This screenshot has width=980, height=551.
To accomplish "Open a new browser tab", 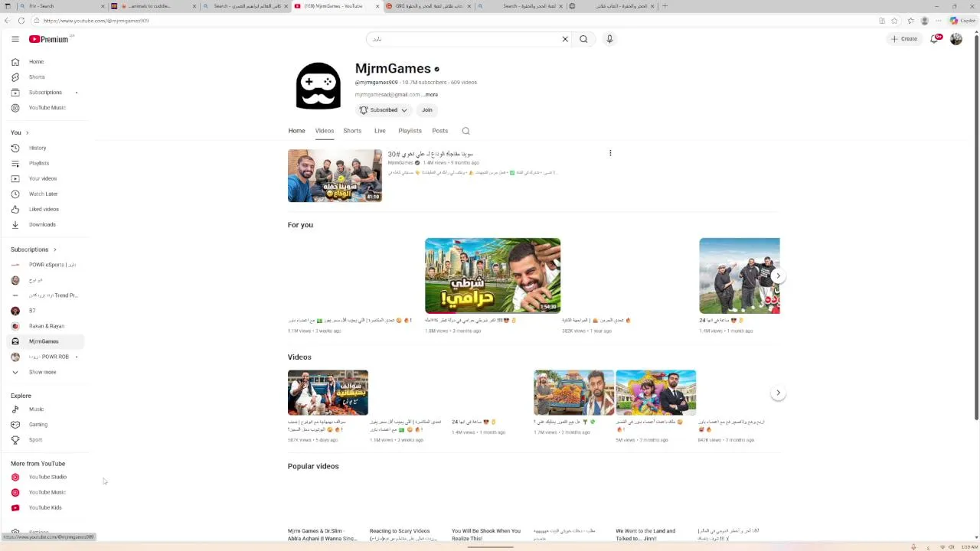I will coord(665,6).
